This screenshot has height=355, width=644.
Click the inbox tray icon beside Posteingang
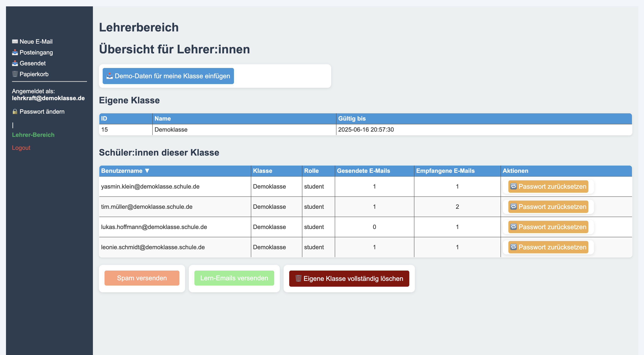15,52
